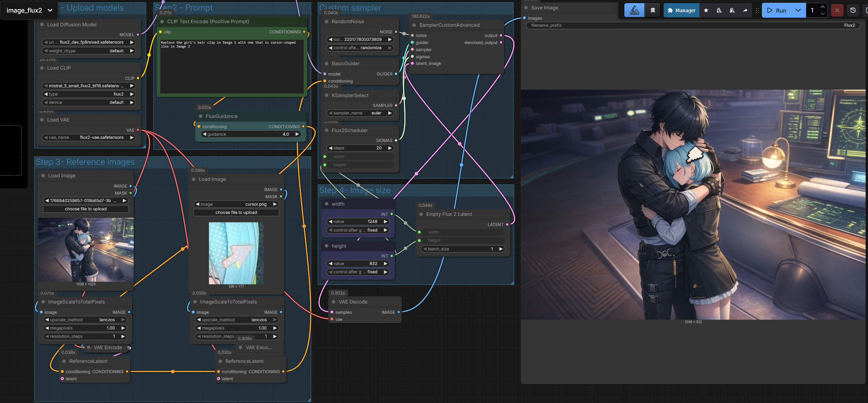This screenshot has height=403, width=868.
Task: Click the guidance 4.0 value slider
Action: point(251,134)
